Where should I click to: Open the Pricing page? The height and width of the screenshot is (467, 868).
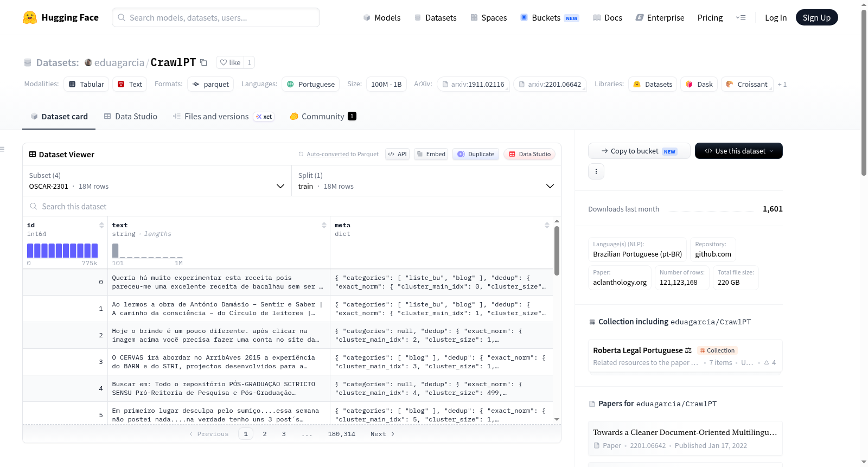[710, 17]
